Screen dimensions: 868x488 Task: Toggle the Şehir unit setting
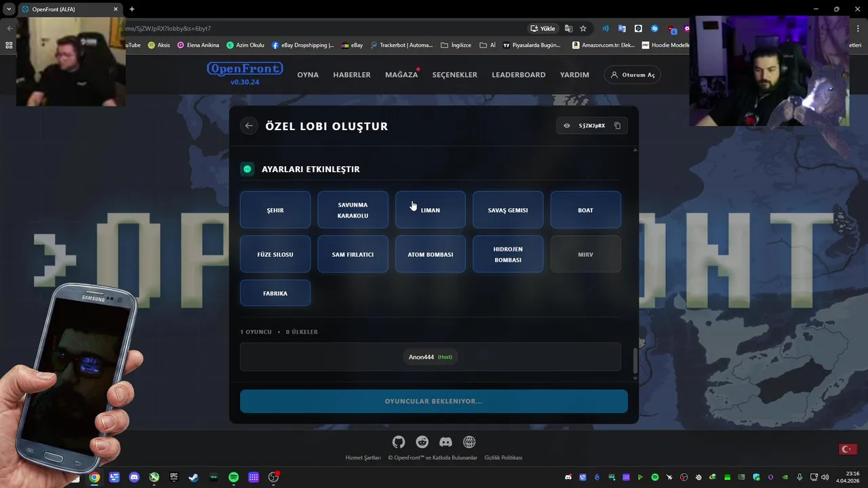pos(275,210)
